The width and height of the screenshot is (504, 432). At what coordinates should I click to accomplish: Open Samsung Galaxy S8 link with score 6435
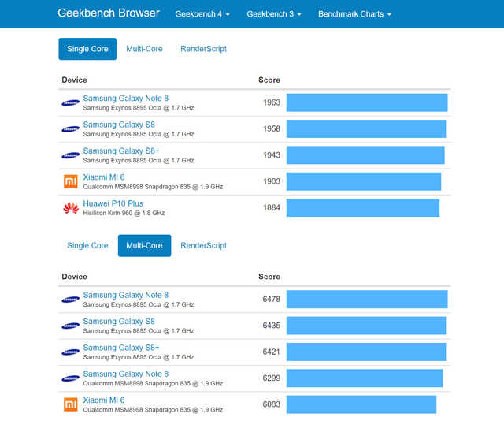click(119, 322)
